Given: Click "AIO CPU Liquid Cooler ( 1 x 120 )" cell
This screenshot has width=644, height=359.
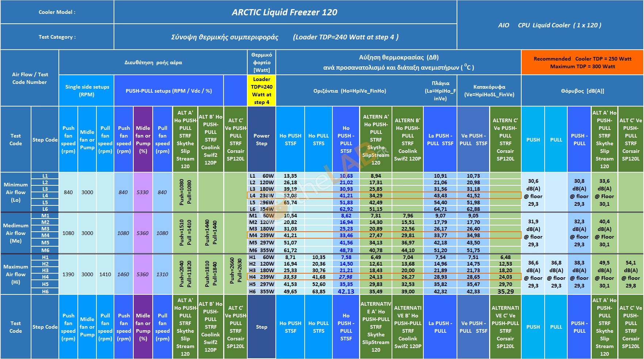Looking at the screenshot, I should pyautogui.click(x=550, y=25).
